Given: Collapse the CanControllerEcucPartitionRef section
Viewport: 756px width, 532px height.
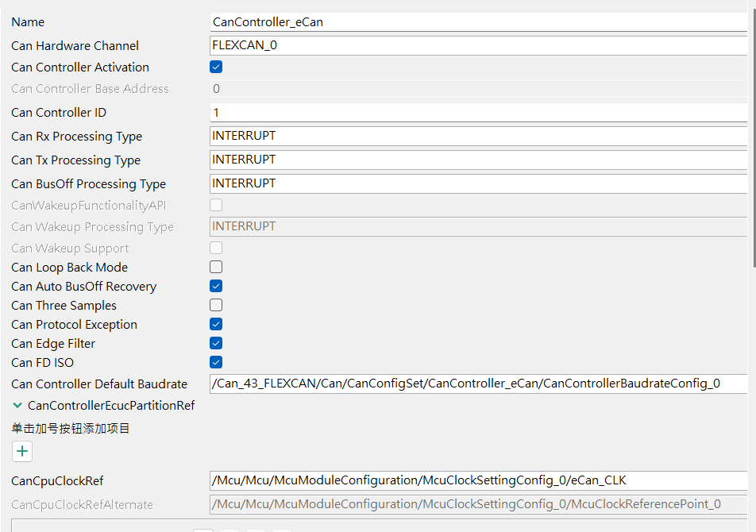Looking at the screenshot, I should [x=17, y=406].
